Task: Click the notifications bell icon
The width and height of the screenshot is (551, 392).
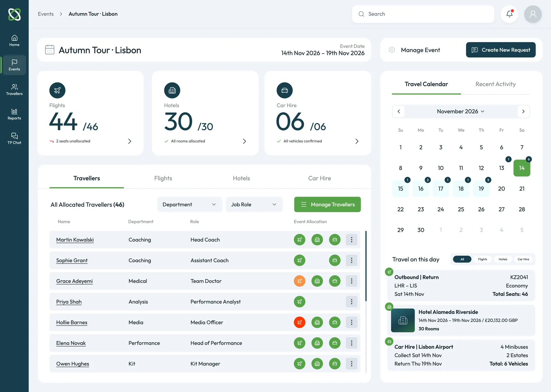Action: [x=509, y=14]
